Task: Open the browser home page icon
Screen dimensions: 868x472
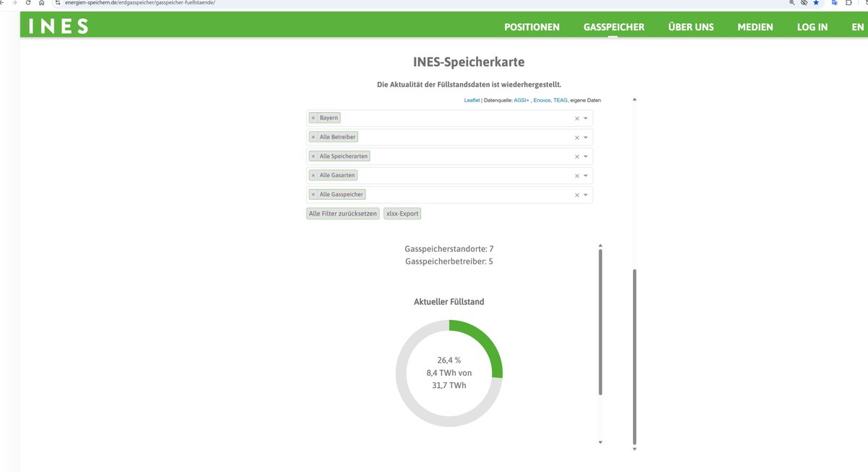Action: pyautogui.click(x=42, y=3)
